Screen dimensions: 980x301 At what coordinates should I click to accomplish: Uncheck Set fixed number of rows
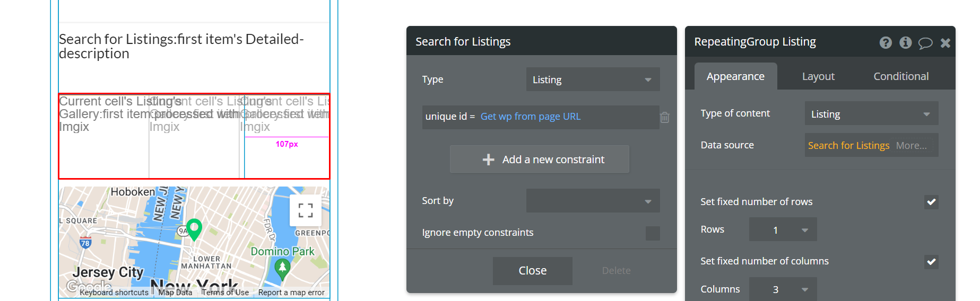coord(931,202)
